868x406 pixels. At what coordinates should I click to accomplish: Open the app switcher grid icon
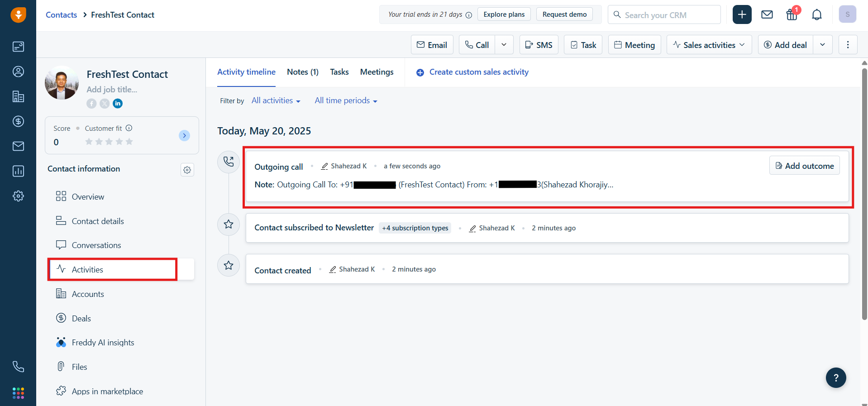click(x=18, y=393)
